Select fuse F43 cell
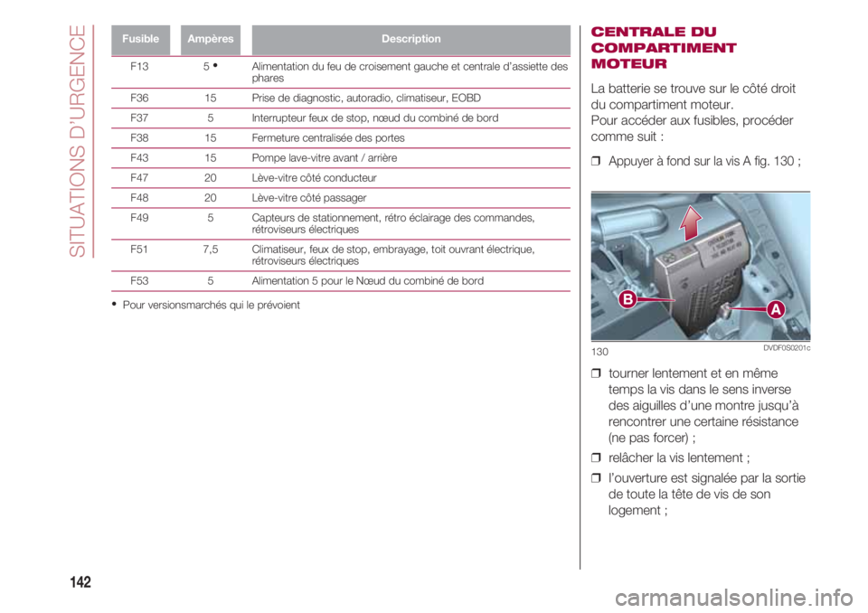The image size is (868, 613). (x=139, y=158)
